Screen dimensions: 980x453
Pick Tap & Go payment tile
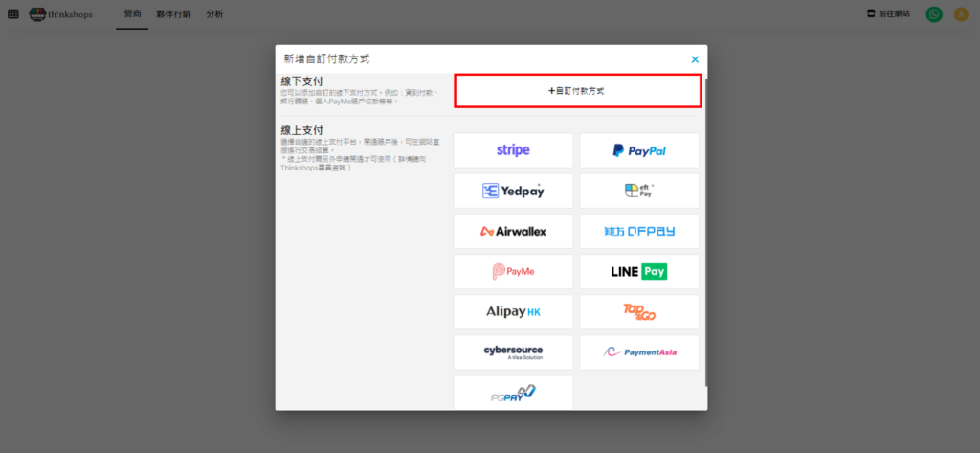point(639,311)
